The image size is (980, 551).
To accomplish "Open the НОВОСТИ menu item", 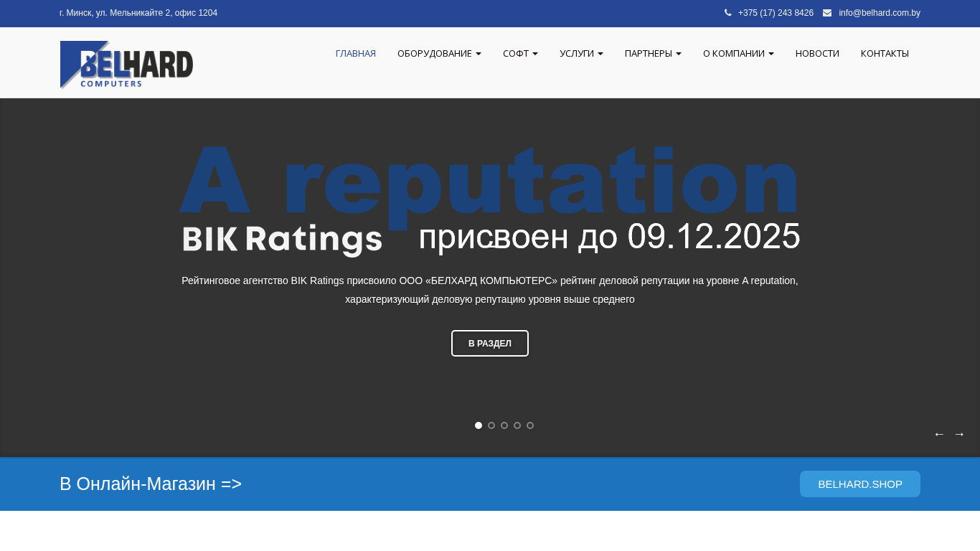I will coord(817,54).
